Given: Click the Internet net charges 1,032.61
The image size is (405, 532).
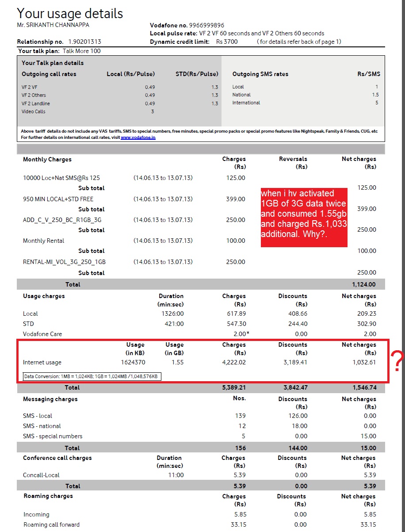Looking at the screenshot, I should tap(362, 362).
